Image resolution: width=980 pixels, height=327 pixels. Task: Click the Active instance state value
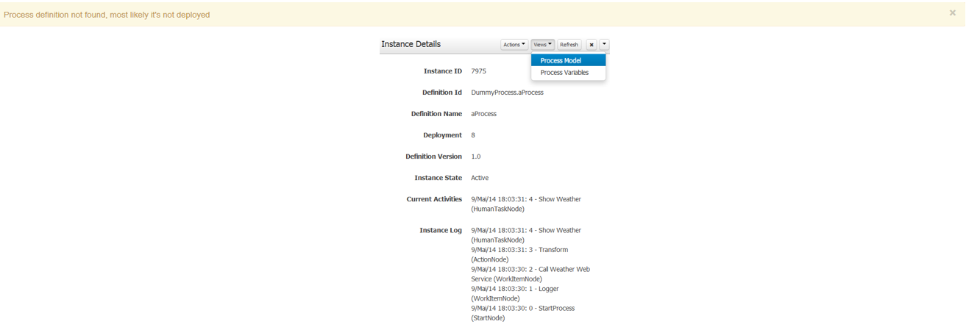click(x=480, y=178)
